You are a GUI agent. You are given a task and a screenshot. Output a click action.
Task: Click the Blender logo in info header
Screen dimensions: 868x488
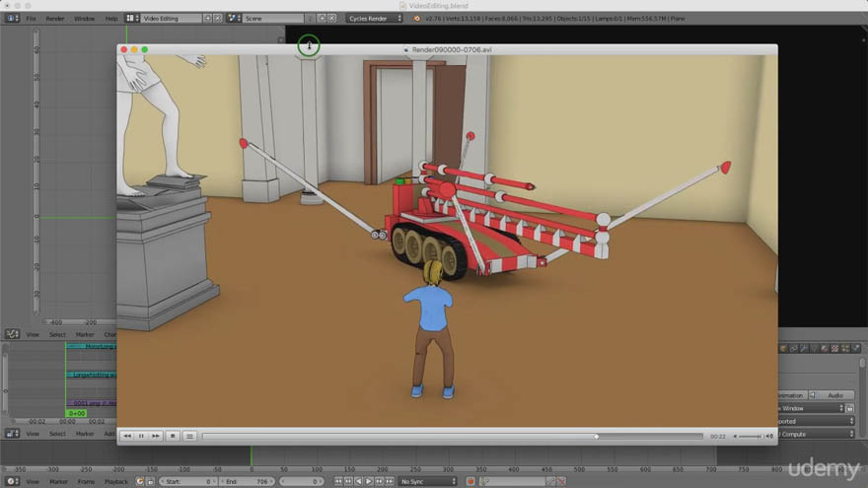pos(416,19)
